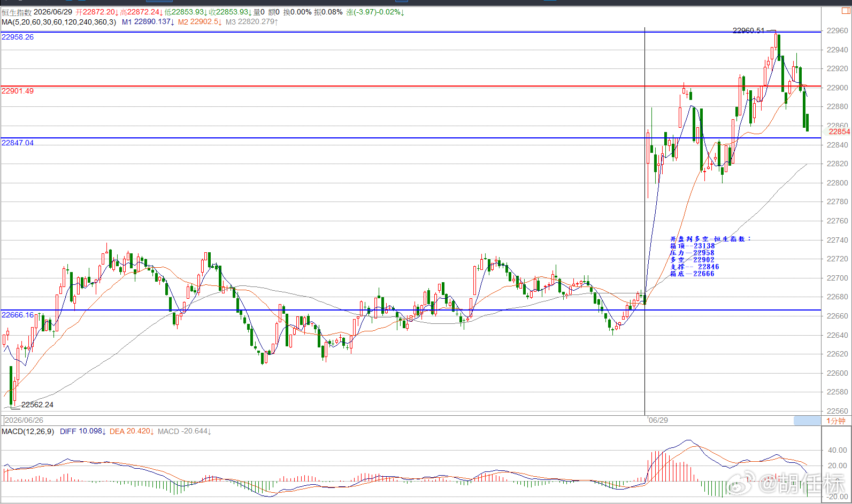This screenshot has height=504, width=852.
Task: Click annotation line 压力—22958
Action: (x=693, y=253)
